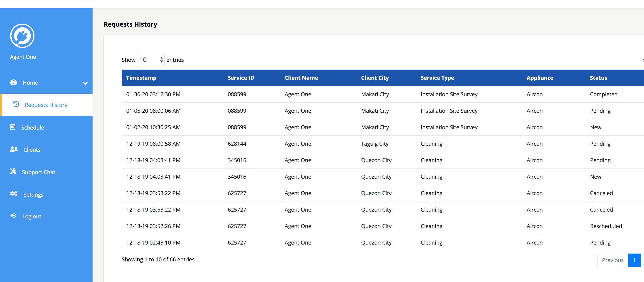Open the Schedule menu item
Viewport: 644px width, 282px height.
[33, 128]
